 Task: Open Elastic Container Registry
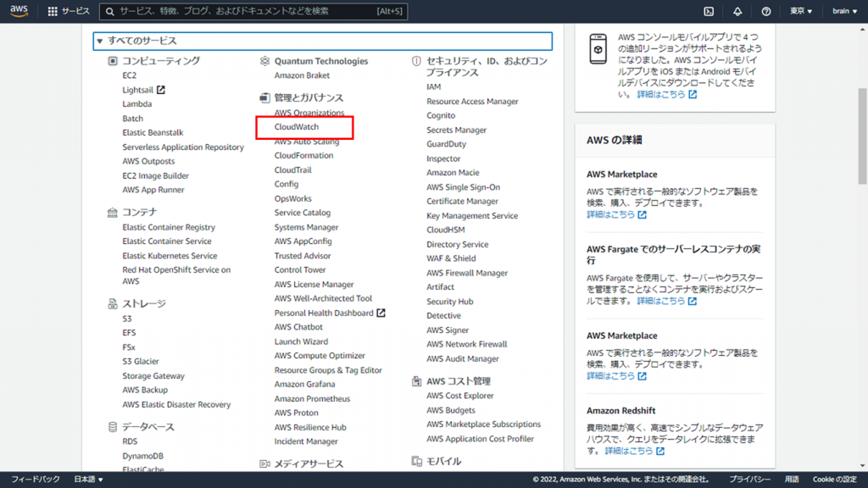[x=169, y=227]
